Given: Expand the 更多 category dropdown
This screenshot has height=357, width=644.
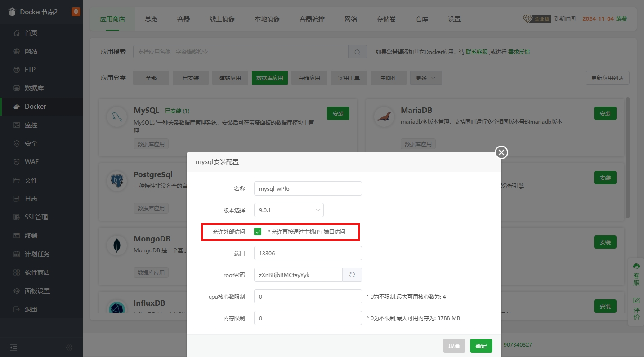Looking at the screenshot, I should (426, 78).
